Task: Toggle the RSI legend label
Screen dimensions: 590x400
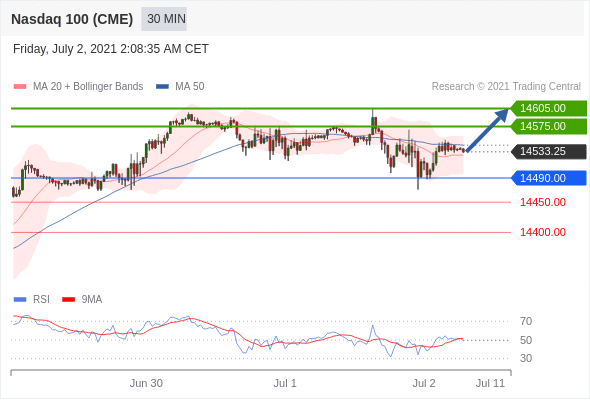Action: tap(41, 300)
